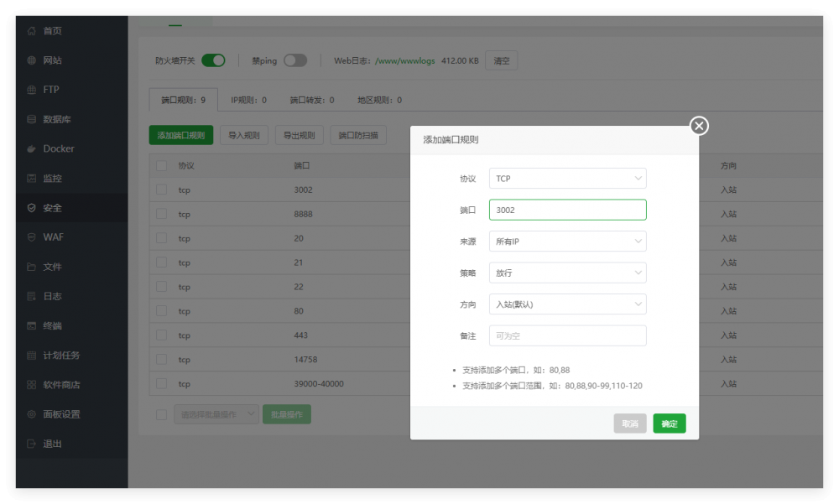
Task: Click the 退出 logout icon
Action: click(x=31, y=444)
